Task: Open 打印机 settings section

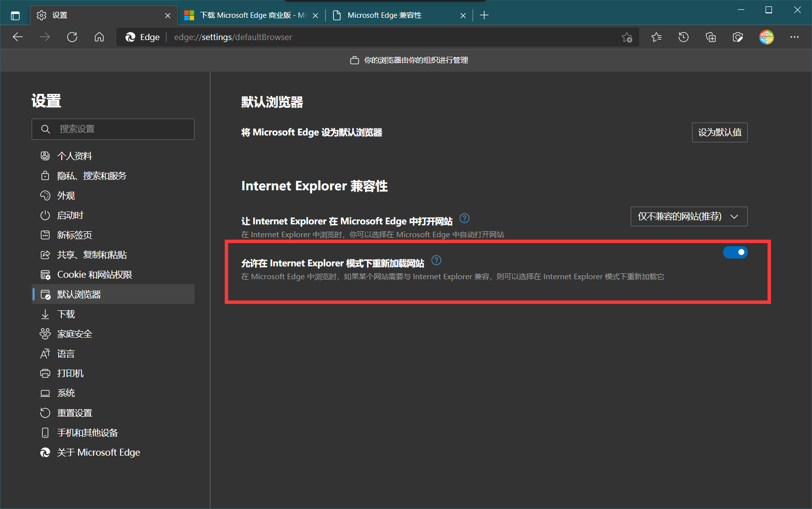Action: click(113, 374)
